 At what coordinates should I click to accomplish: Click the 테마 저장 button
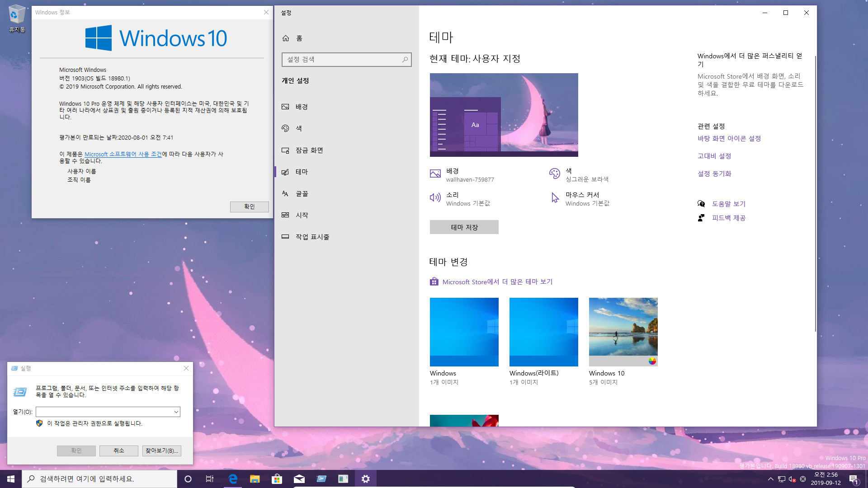[464, 227]
